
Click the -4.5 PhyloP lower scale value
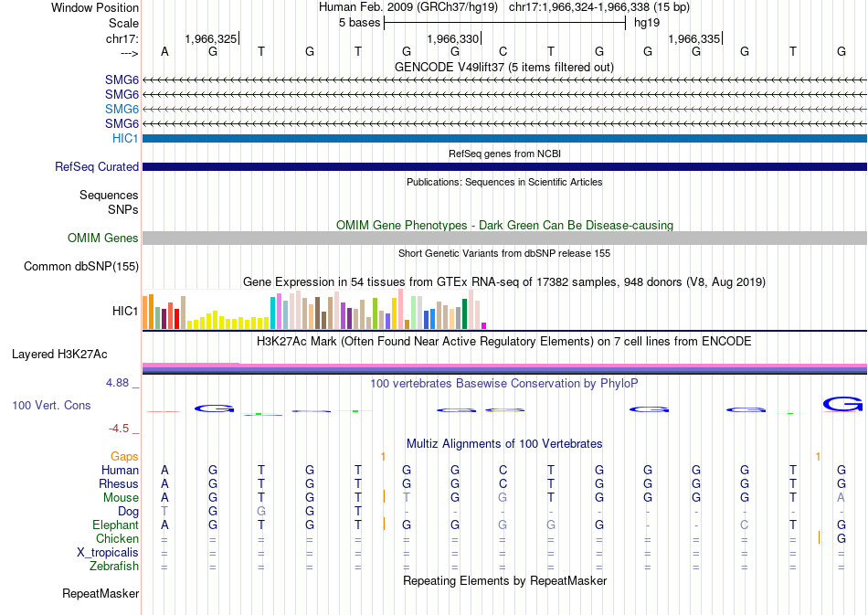(x=119, y=429)
